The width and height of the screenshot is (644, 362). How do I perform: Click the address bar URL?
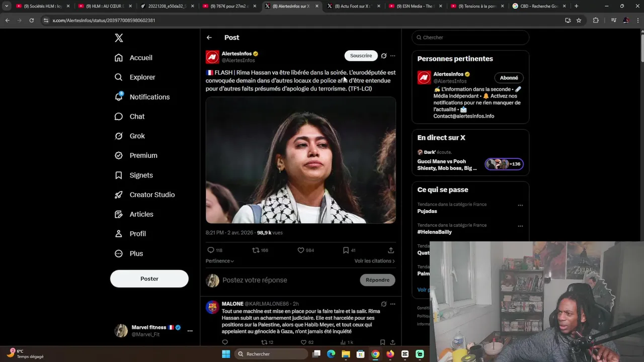click(x=104, y=20)
